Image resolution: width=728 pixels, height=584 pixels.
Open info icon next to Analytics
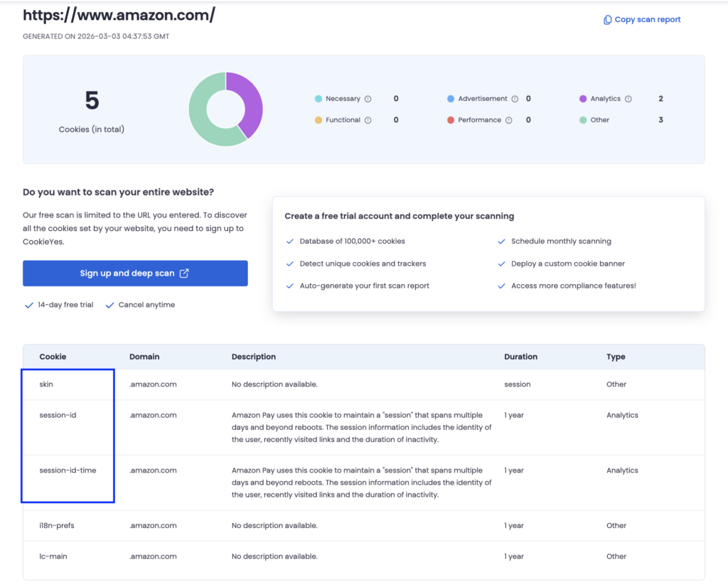(x=628, y=99)
